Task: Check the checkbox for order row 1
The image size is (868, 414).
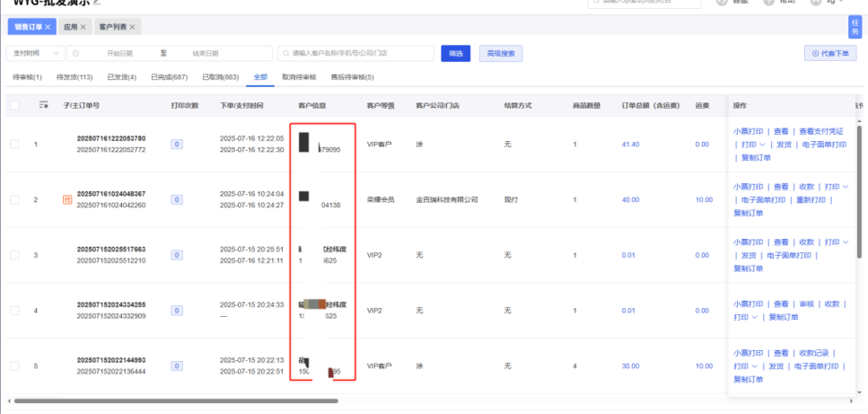Action: pyautogui.click(x=14, y=144)
